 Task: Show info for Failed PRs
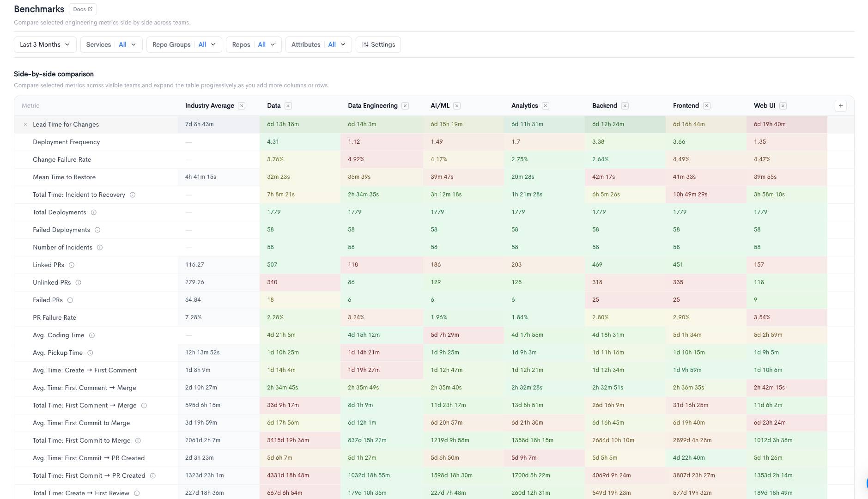70,300
